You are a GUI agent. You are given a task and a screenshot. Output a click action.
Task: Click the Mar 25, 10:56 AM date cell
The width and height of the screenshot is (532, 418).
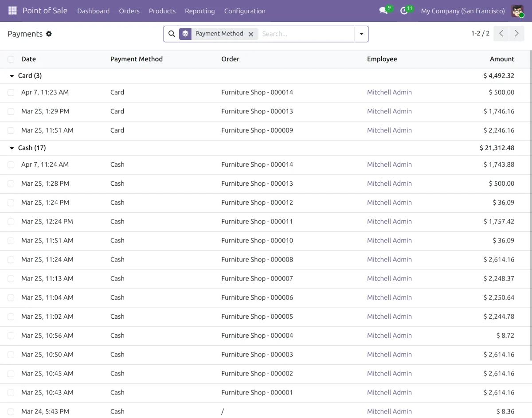pyautogui.click(x=47, y=336)
